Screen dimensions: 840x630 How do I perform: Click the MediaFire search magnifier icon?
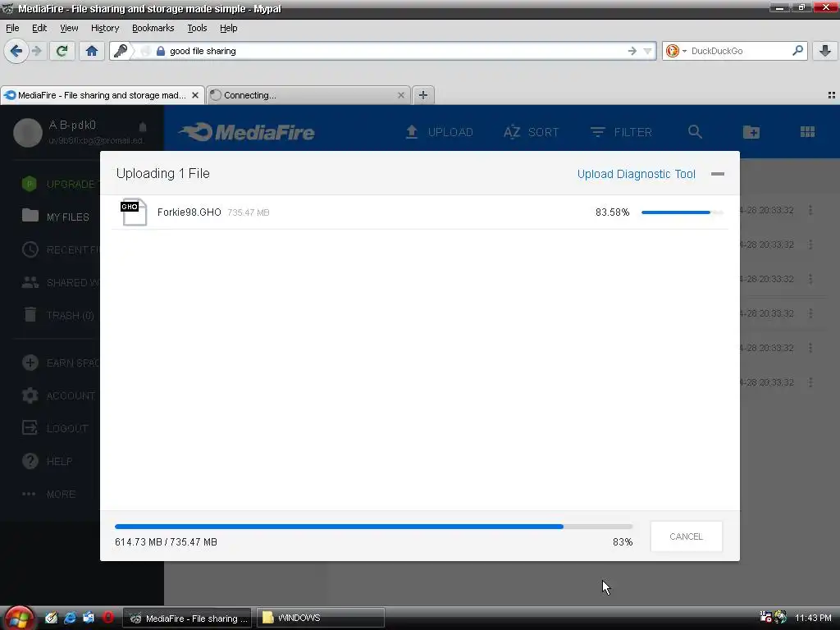[x=695, y=132]
